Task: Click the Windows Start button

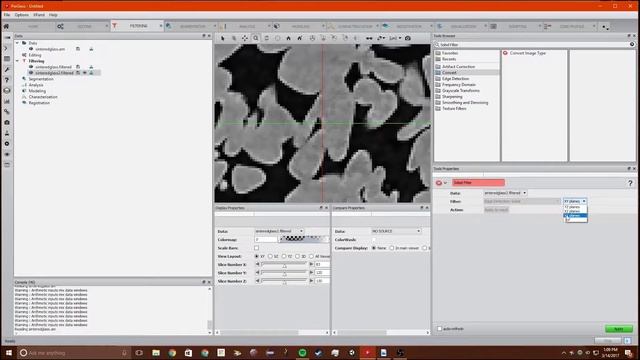Action: (9, 353)
